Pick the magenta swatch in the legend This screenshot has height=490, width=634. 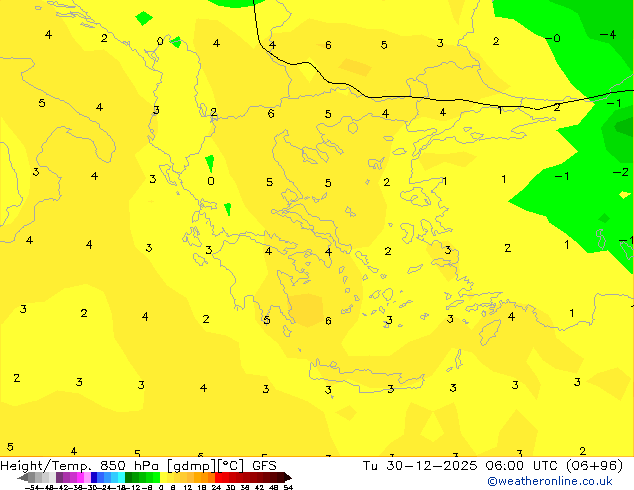tap(78, 477)
